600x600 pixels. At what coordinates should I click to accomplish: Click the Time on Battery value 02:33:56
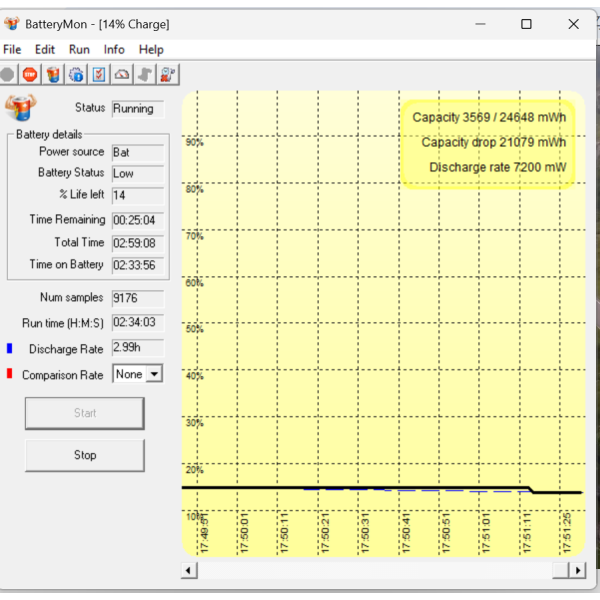[138, 265]
